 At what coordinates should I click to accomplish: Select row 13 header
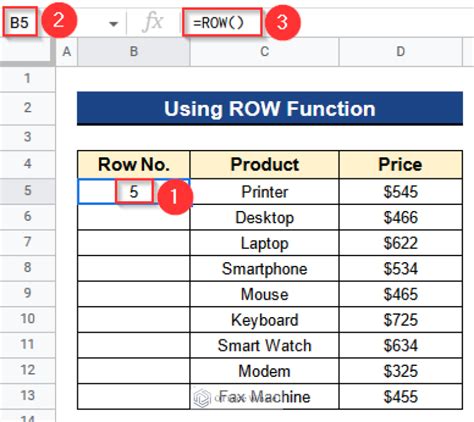(x=27, y=396)
